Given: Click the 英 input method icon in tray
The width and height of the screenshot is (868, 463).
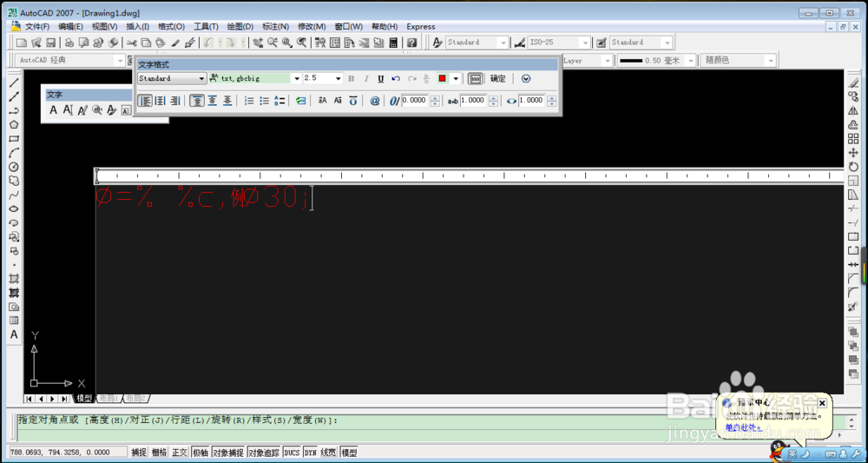Looking at the screenshot, I should pyautogui.click(x=792, y=453).
